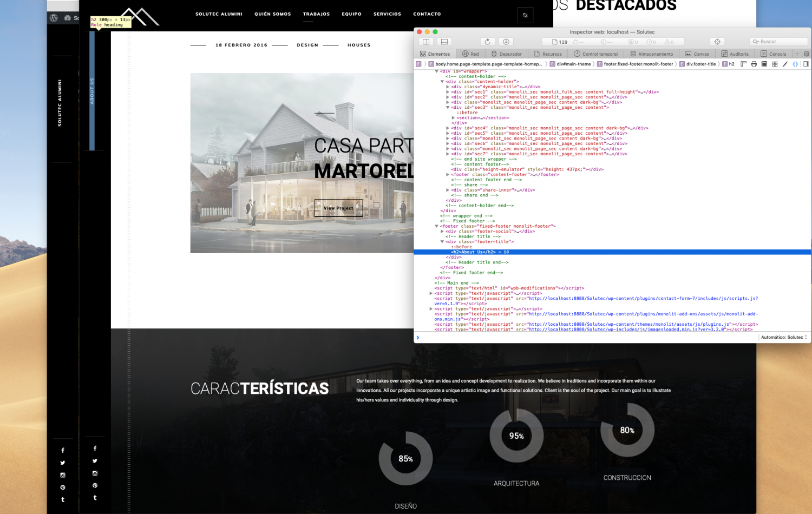Open the Auditoría tab
The image size is (812, 514).
735,54
